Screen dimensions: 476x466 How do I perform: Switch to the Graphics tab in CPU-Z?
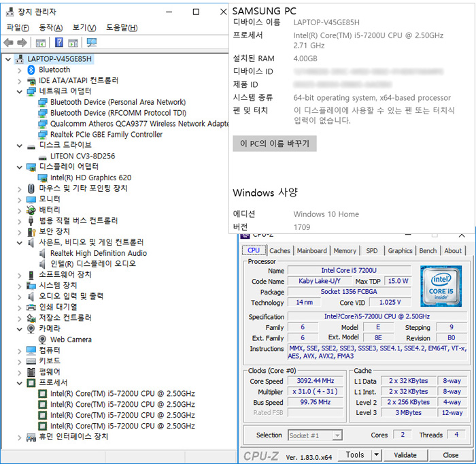(400, 250)
